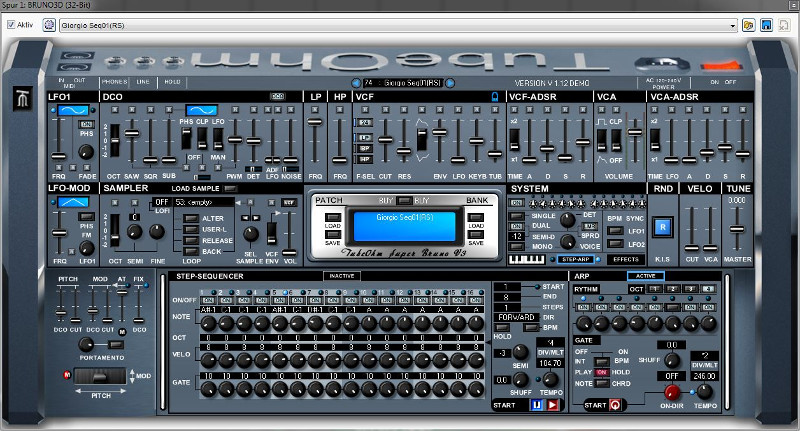This screenshot has width=800, height=431.
Task: Click the LFO1 waveform display
Action: pos(73,110)
